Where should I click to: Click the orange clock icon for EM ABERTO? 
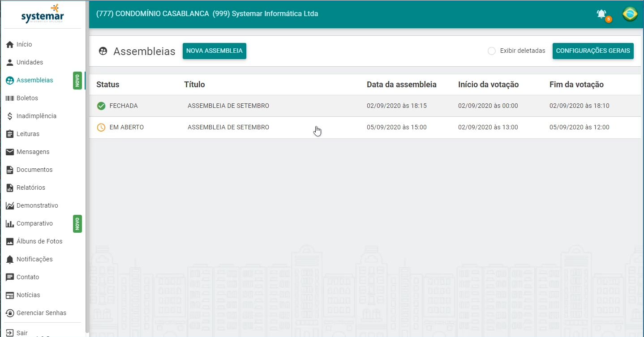[101, 128]
